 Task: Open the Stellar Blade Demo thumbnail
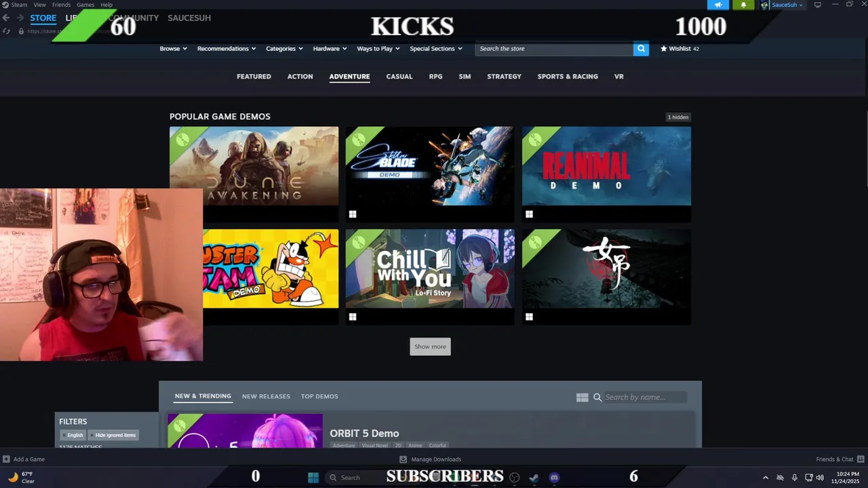[430, 166]
